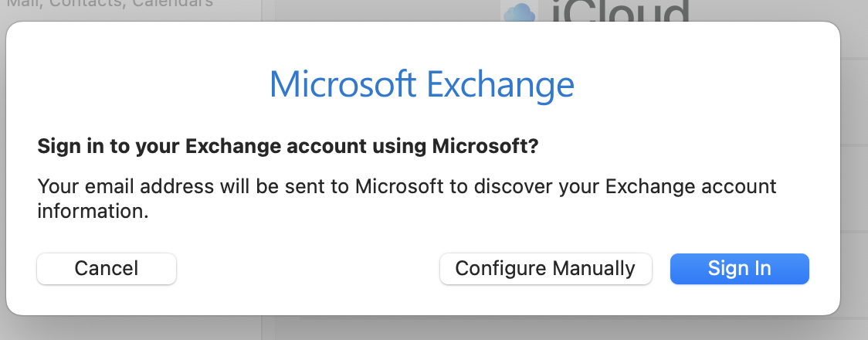Click the word "information." in the description
Image resolution: width=868 pixels, height=340 pixels.
click(x=93, y=211)
